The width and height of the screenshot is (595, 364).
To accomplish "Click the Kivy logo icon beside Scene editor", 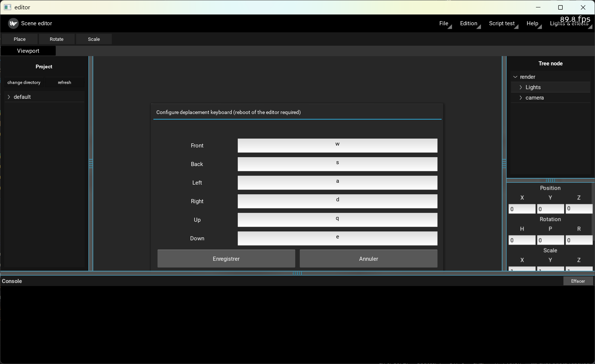I will pos(13,23).
